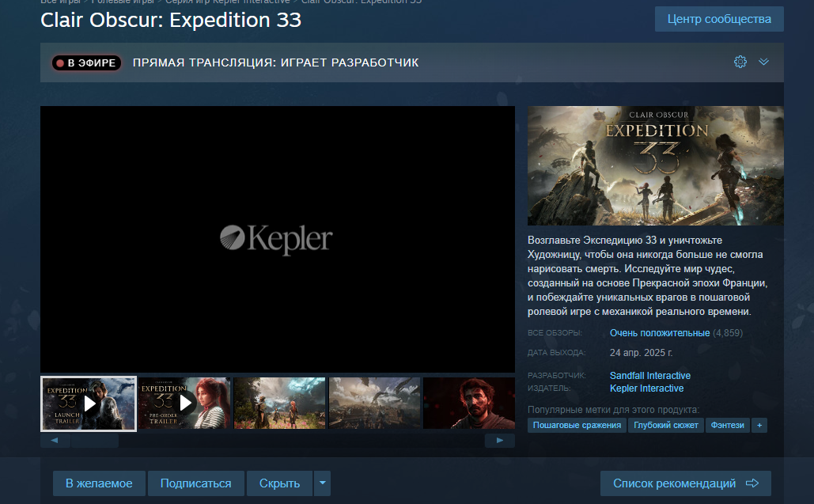This screenshot has width=814, height=504.
Task: Click breadcrumb Серия игр Kepler Interactive
Action: [x=227, y=2]
